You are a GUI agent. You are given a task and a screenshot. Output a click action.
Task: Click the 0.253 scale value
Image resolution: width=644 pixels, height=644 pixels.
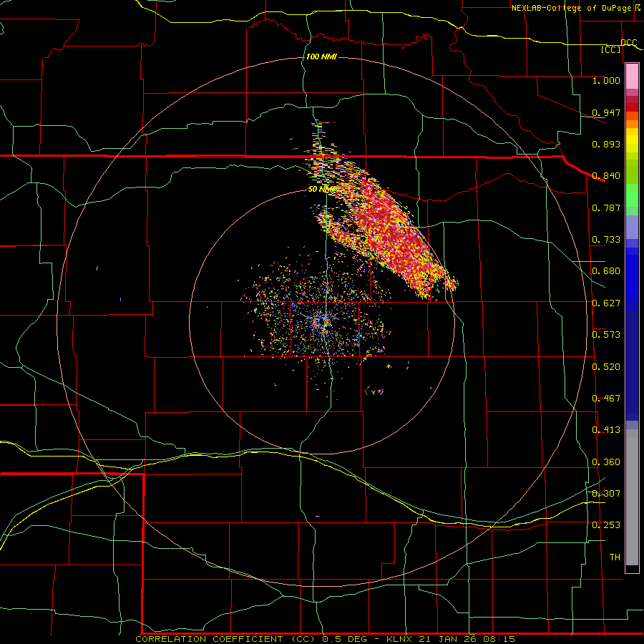point(606,525)
